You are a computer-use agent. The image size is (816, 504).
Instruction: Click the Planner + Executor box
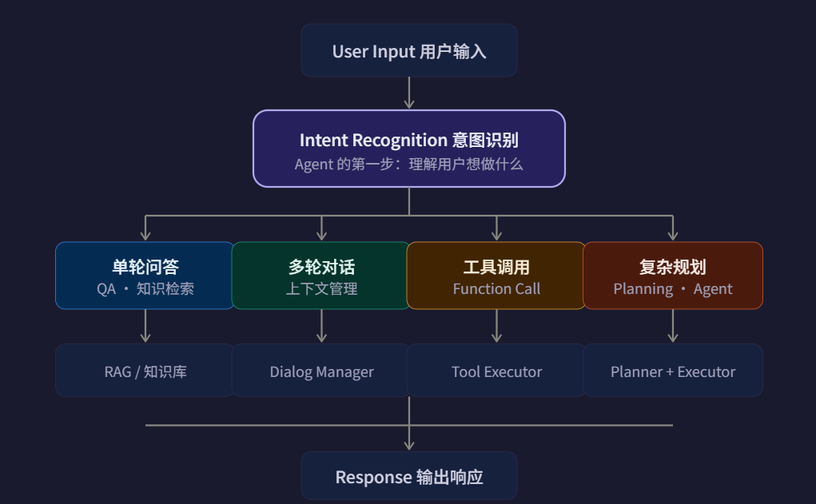click(673, 371)
